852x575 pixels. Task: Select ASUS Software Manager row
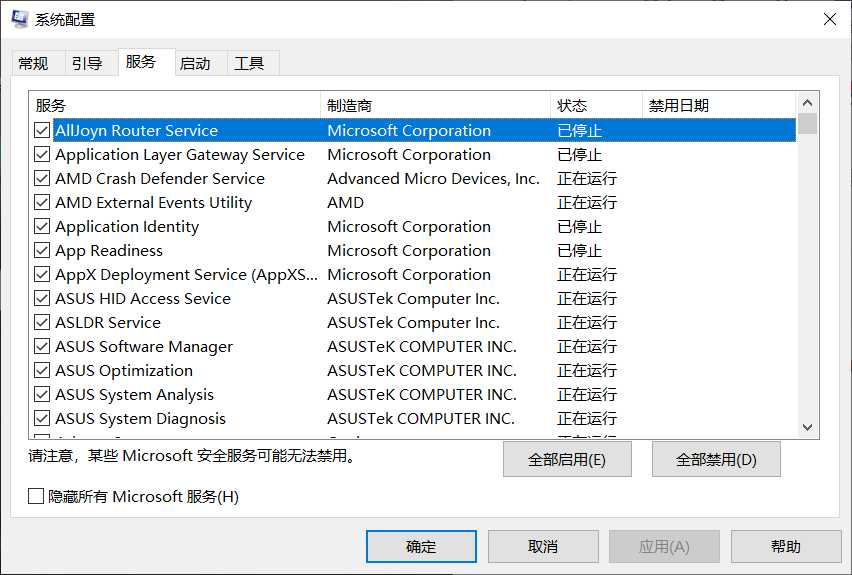click(413, 346)
